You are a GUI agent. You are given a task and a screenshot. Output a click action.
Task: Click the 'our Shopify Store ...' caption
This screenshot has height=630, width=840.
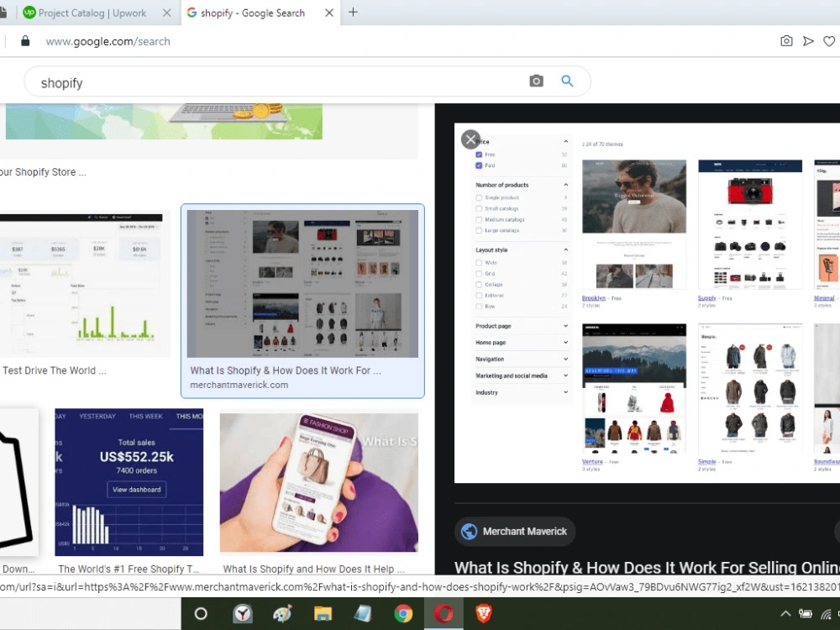click(43, 172)
